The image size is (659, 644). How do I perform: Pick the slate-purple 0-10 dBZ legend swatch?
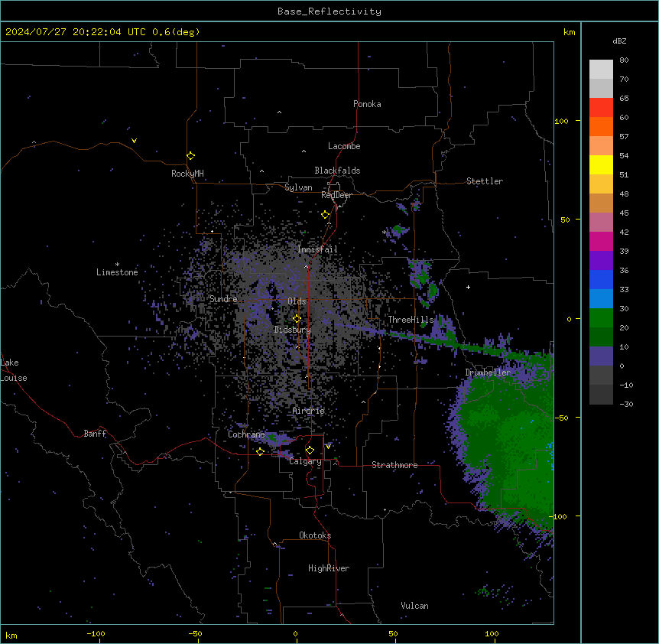click(x=601, y=356)
